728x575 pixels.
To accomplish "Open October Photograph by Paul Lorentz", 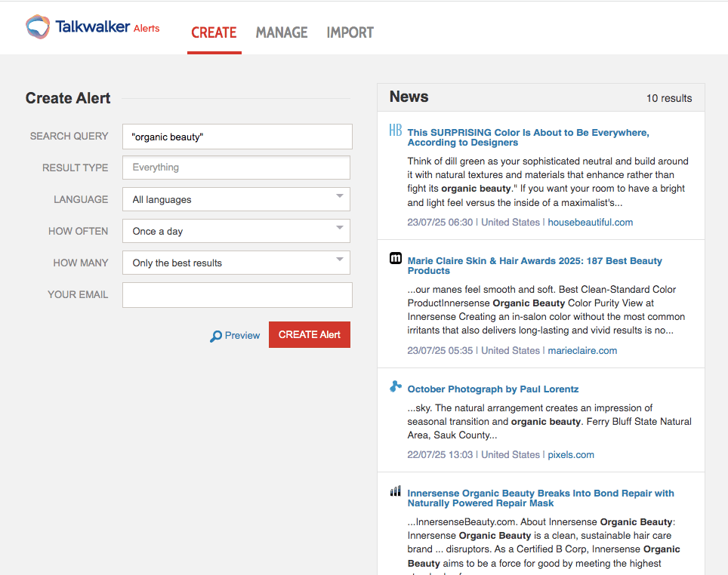I will [492, 389].
